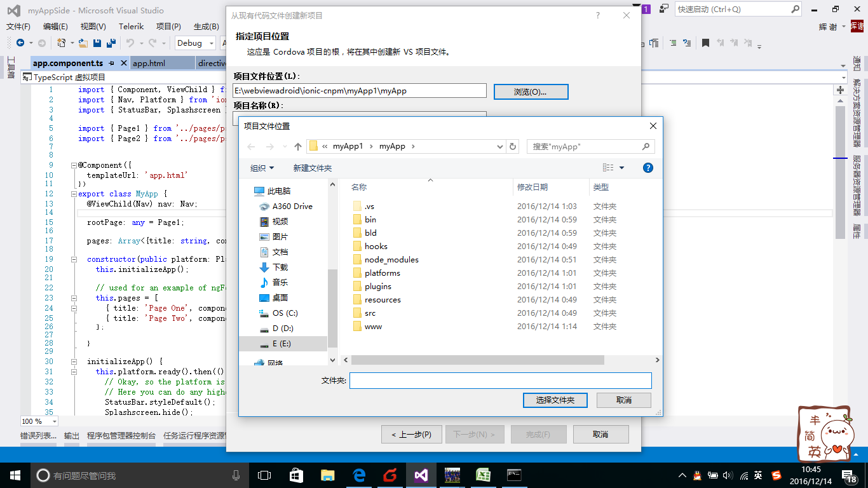Open the 编辑(E) menu
Image resolution: width=868 pixels, height=488 pixels.
(55, 27)
